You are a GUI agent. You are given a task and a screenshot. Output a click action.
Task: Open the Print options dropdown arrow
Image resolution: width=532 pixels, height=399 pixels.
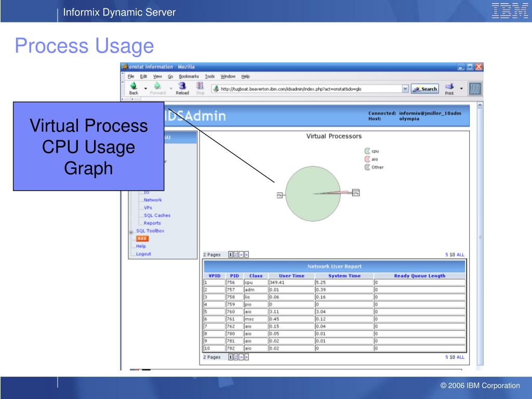pos(461,88)
